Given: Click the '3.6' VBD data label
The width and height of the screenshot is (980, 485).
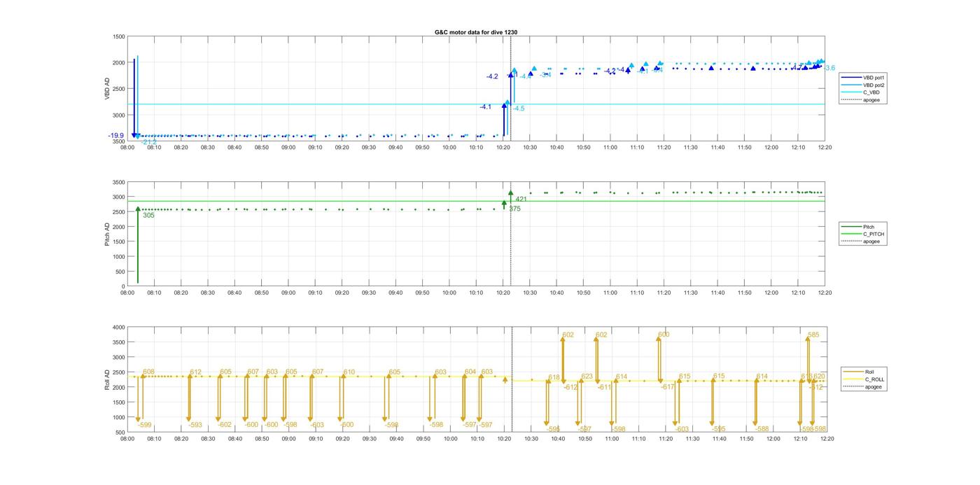Looking at the screenshot, I should pyautogui.click(x=830, y=68).
